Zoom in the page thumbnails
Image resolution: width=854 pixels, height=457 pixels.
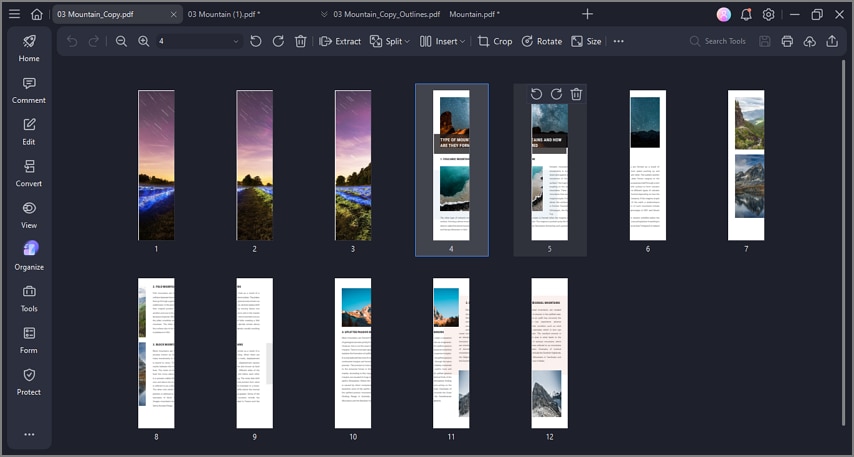point(143,41)
